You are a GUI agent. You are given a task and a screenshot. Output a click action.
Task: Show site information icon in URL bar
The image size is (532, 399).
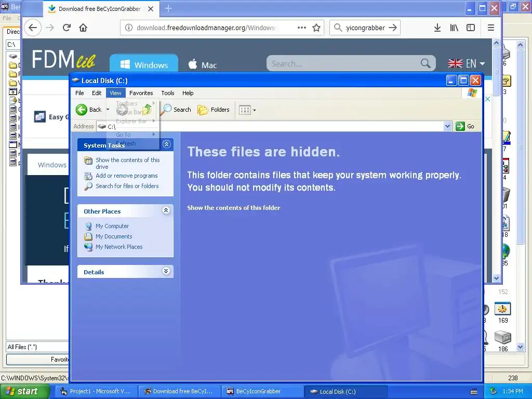[129, 28]
